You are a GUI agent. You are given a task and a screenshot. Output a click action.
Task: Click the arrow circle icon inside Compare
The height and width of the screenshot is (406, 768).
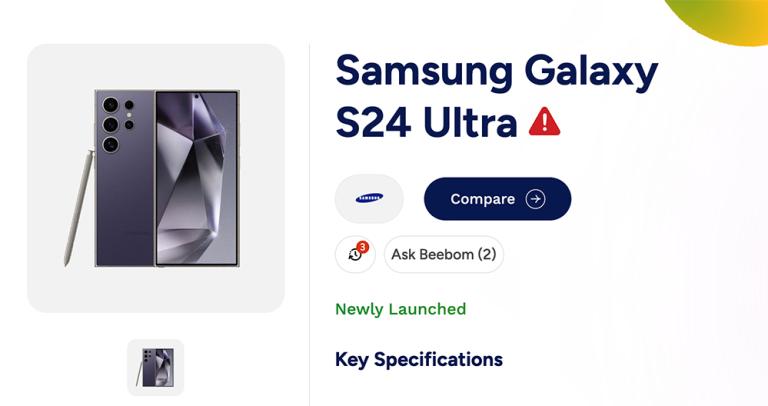(536, 199)
